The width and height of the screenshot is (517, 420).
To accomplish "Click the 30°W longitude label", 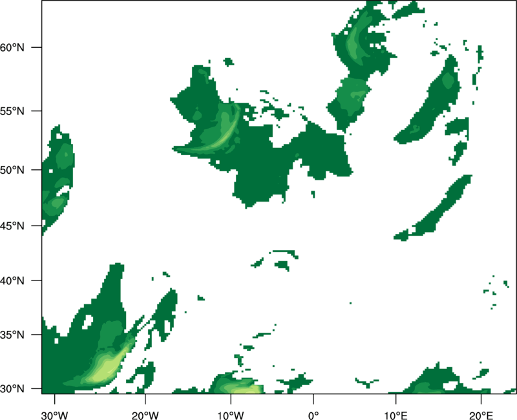I will pos(55,415).
